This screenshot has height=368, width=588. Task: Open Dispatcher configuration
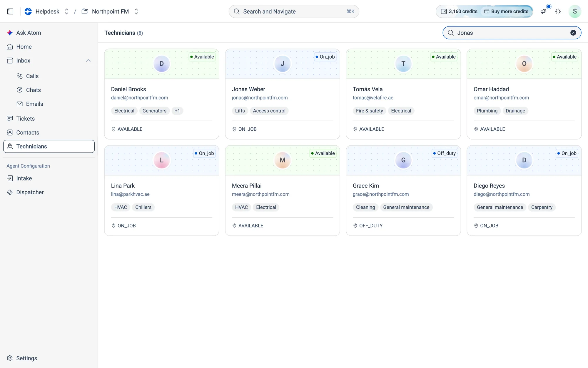coord(49,192)
